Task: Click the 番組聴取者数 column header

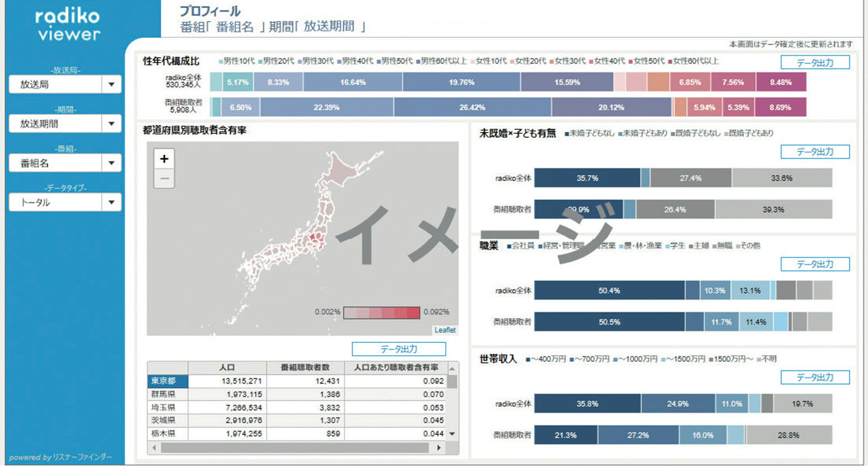Action: tap(305, 368)
